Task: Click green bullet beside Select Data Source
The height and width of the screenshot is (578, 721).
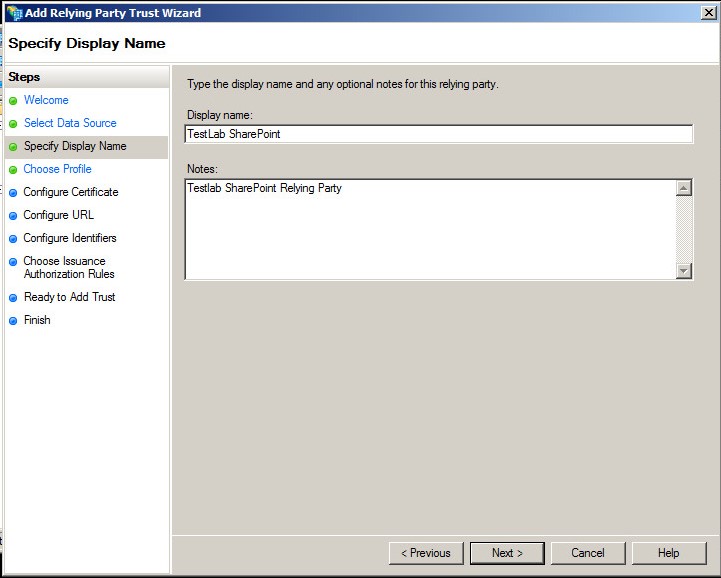Action: [13, 124]
